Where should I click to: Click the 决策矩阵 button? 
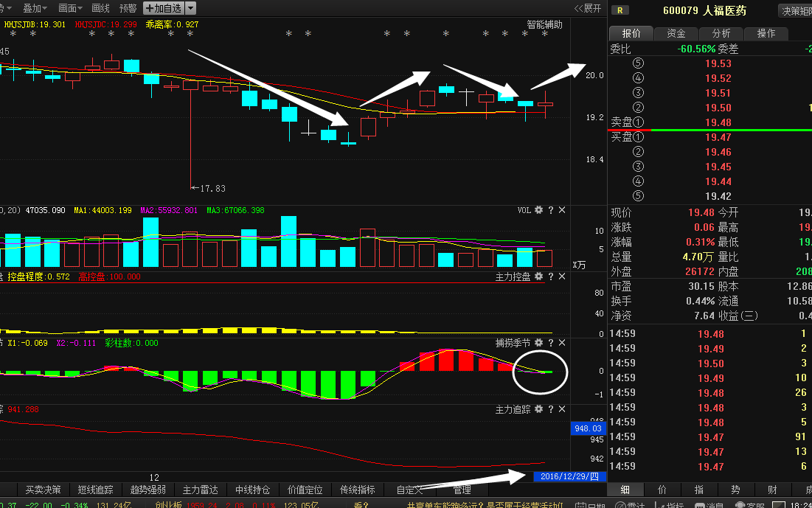pos(796,11)
